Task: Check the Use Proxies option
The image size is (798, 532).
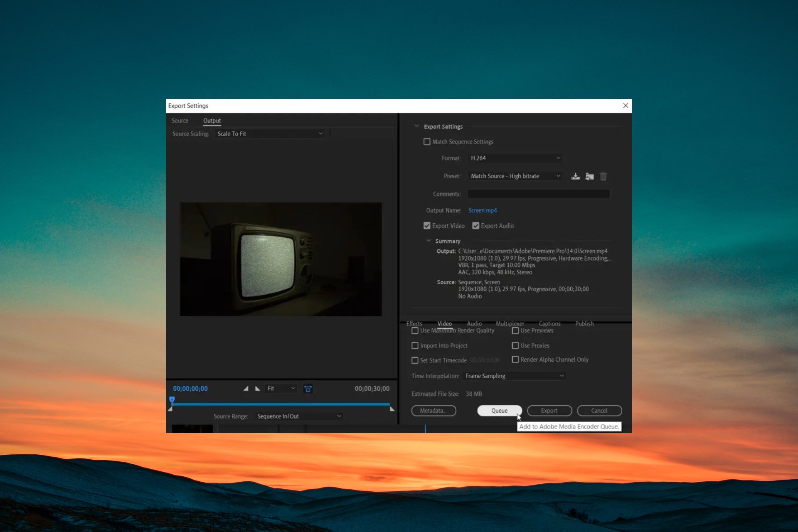Action: [515, 345]
